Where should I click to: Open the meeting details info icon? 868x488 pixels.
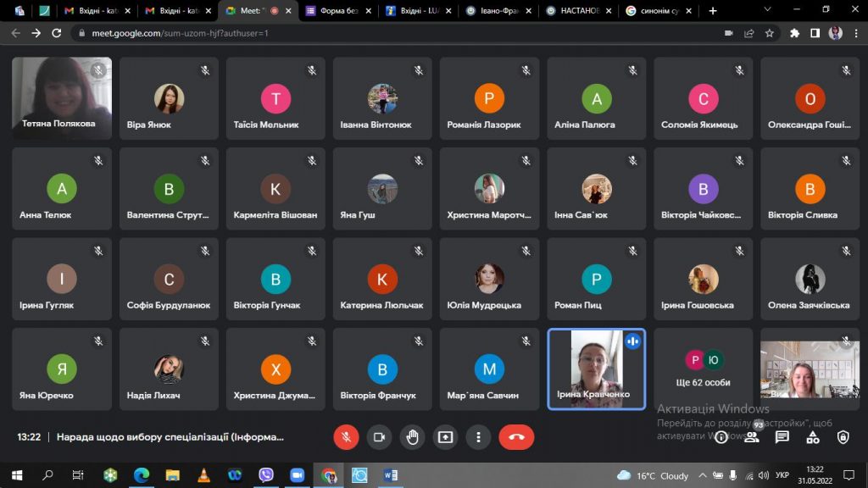tap(721, 437)
